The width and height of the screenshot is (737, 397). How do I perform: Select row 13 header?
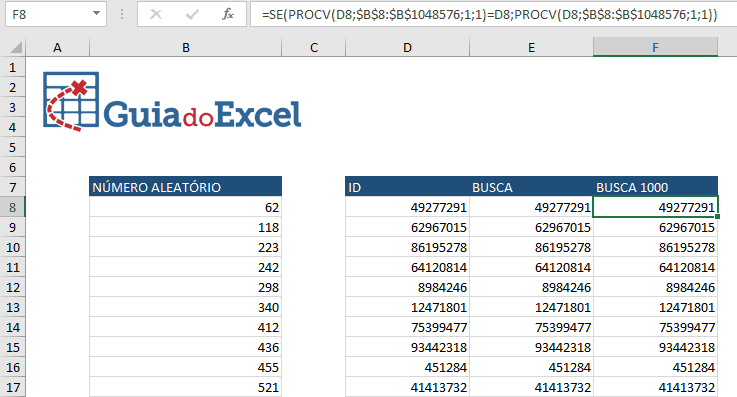pyautogui.click(x=13, y=307)
